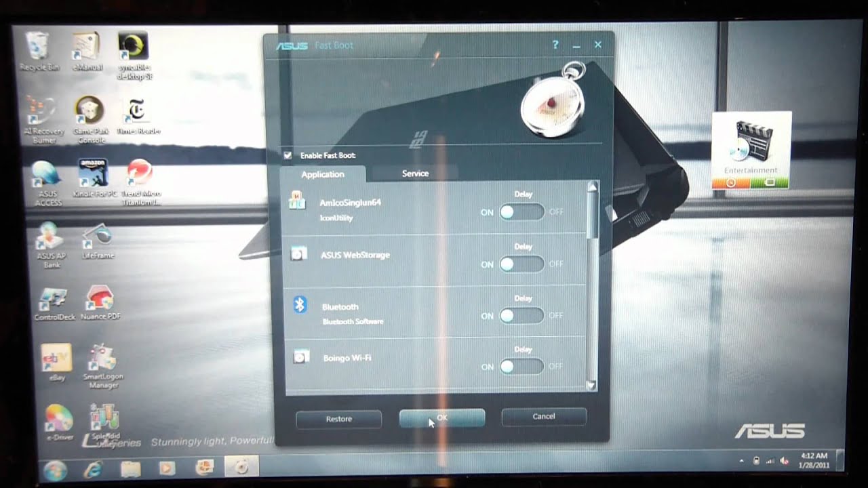Toggle delay switch for AmicoSinglun64
Viewport: 868px width, 488px height.
[521, 212]
